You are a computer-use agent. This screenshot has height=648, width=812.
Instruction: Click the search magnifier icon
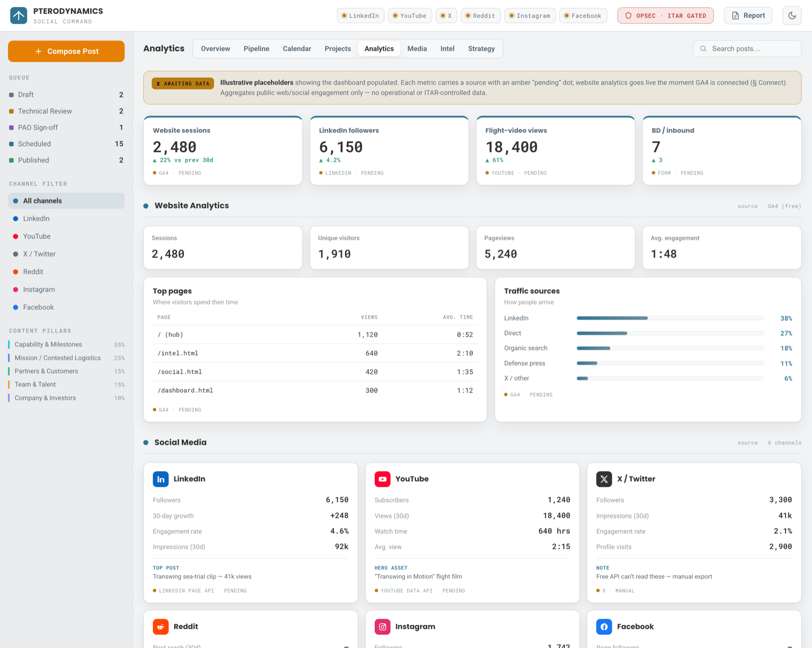tap(703, 49)
